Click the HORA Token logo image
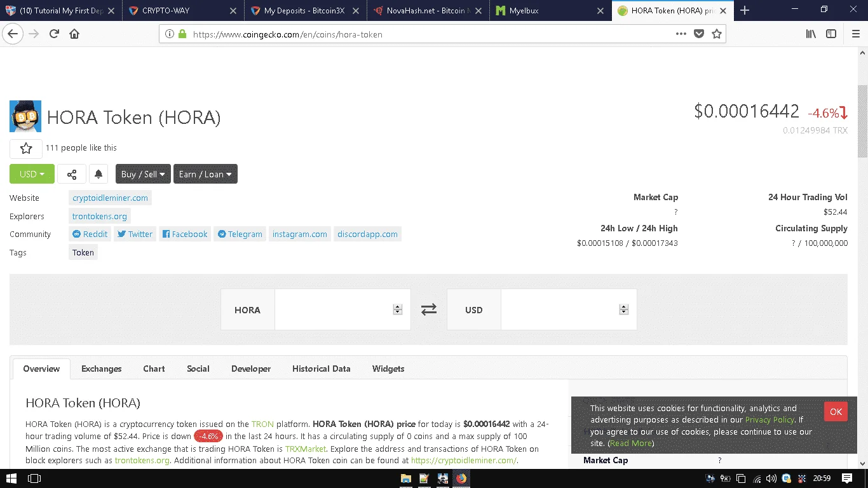 tap(25, 116)
